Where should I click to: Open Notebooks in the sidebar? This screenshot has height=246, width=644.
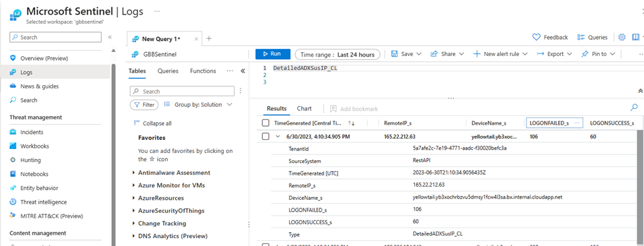[34, 174]
